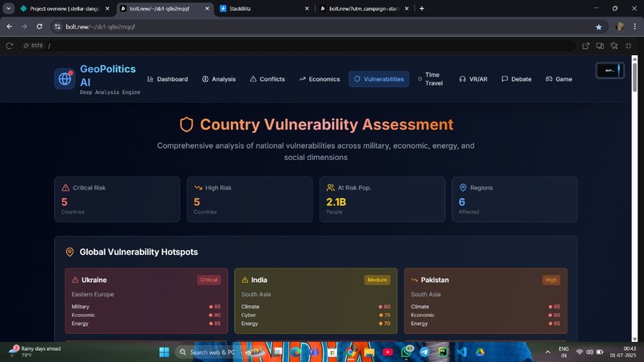Bookmark this page with the star

(x=598, y=26)
